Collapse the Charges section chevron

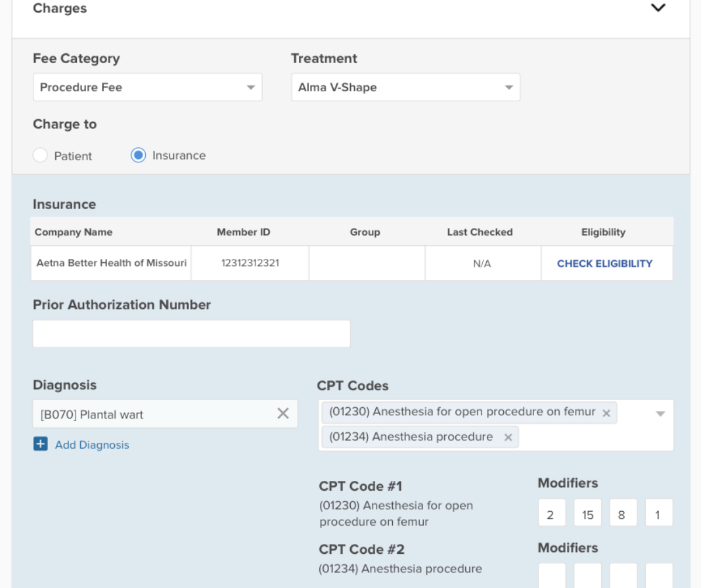658,8
